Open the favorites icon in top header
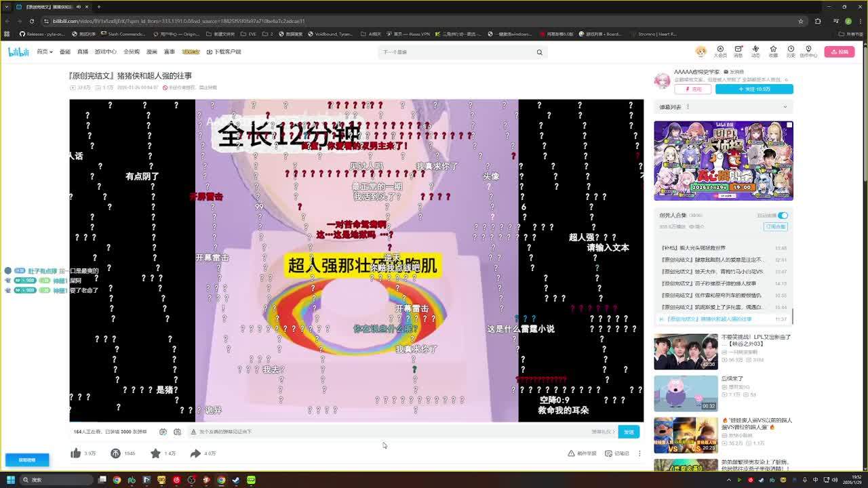The image size is (868, 488). [773, 49]
